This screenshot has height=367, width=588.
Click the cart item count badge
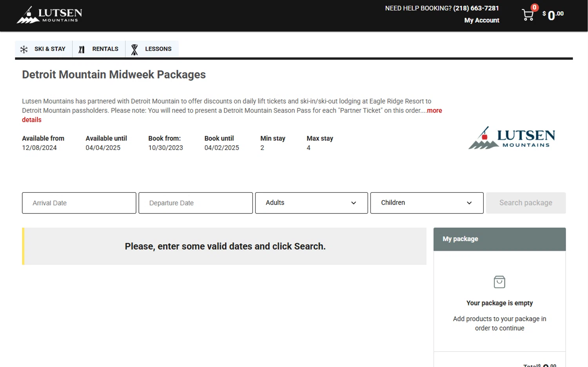(534, 7)
